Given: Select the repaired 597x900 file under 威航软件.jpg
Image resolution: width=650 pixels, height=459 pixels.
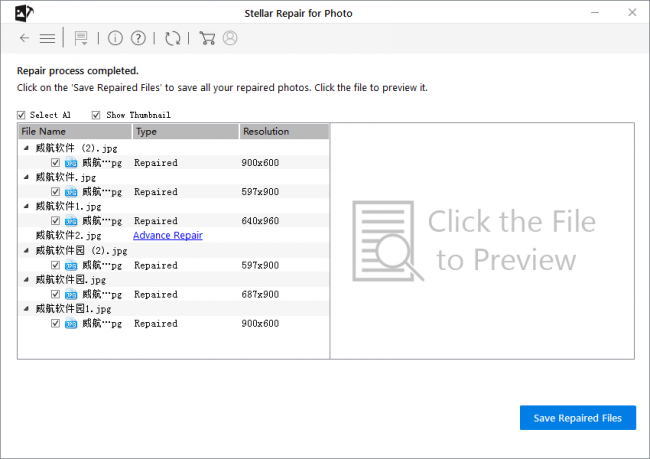Looking at the screenshot, I should pos(174,192).
